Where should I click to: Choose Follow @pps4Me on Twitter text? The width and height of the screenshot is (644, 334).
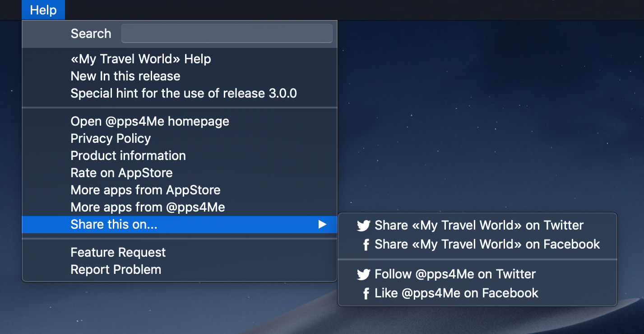click(x=455, y=274)
